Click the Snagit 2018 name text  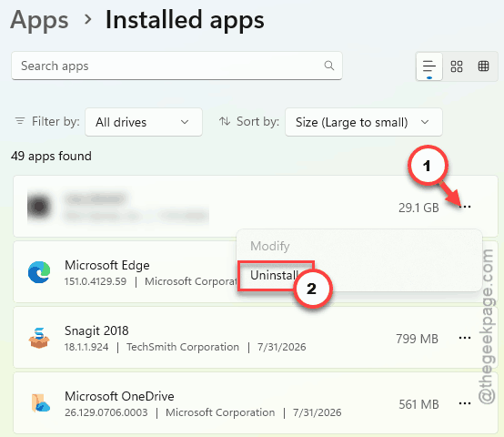(x=96, y=330)
